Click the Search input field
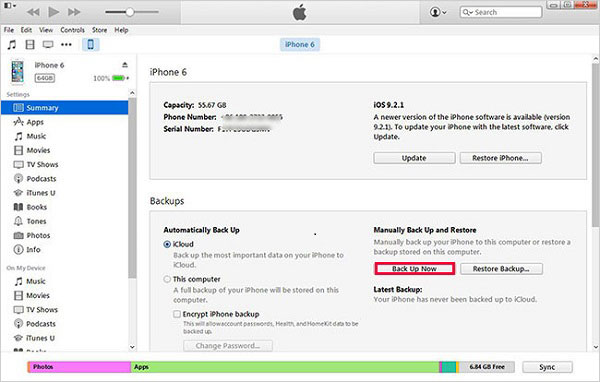Viewport: 600px width, 382px height. (501, 12)
